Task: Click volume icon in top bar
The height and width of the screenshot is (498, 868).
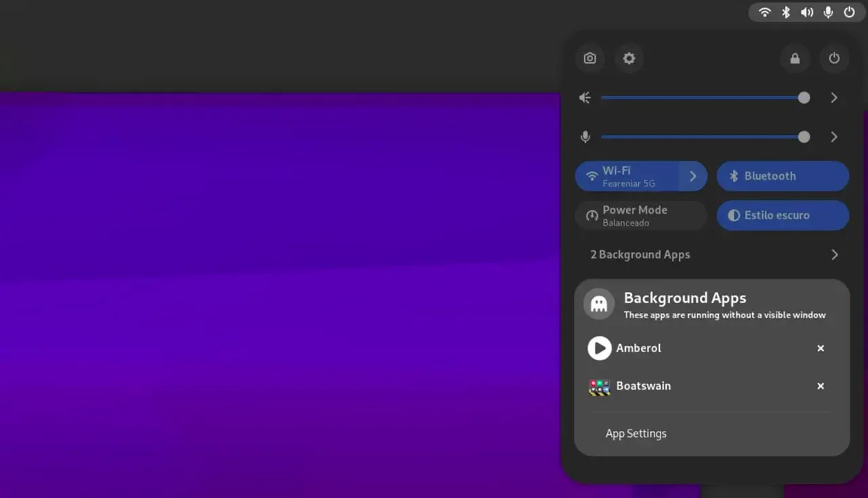Action: tap(807, 12)
